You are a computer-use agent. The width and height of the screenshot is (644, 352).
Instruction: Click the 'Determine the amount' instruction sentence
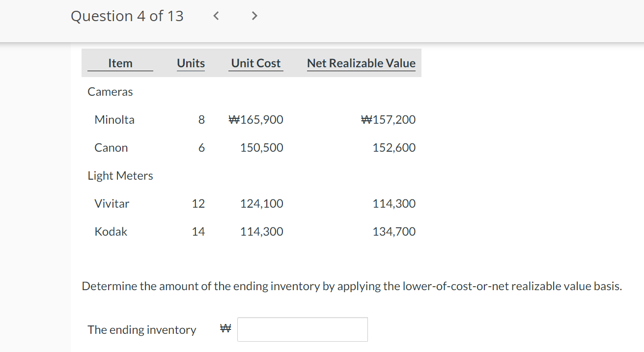[352, 286]
